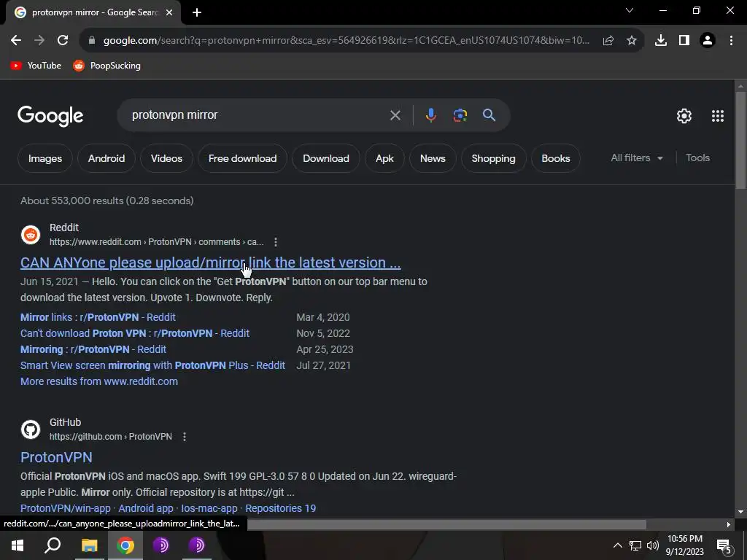Open the Chrome three-dot menu
This screenshot has width=747, height=560.
tap(731, 41)
